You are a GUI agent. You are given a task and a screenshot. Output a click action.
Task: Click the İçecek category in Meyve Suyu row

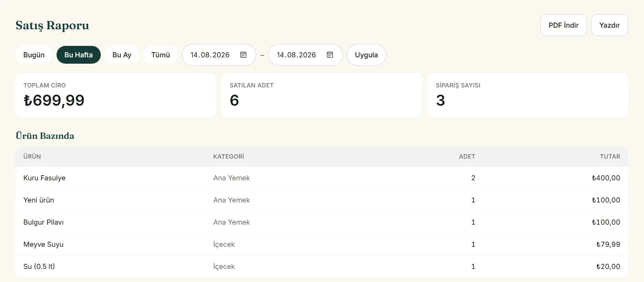coord(224,244)
